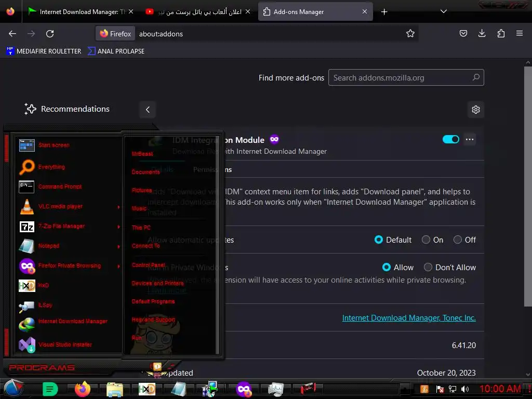Image resolution: width=532 pixels, height=399 pixels.
Task: Expand the 7-Zip File Manager submenu arrow
Action: click(x=118, y=227)
